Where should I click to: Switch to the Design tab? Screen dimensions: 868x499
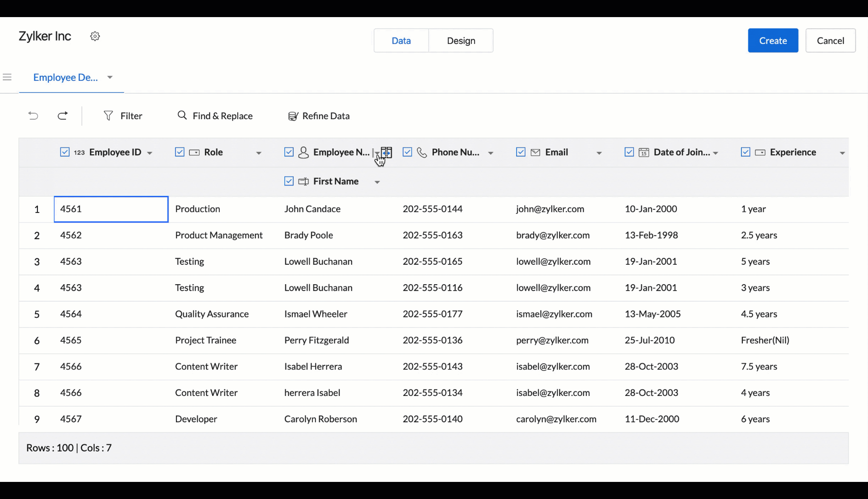click(461, 41)
